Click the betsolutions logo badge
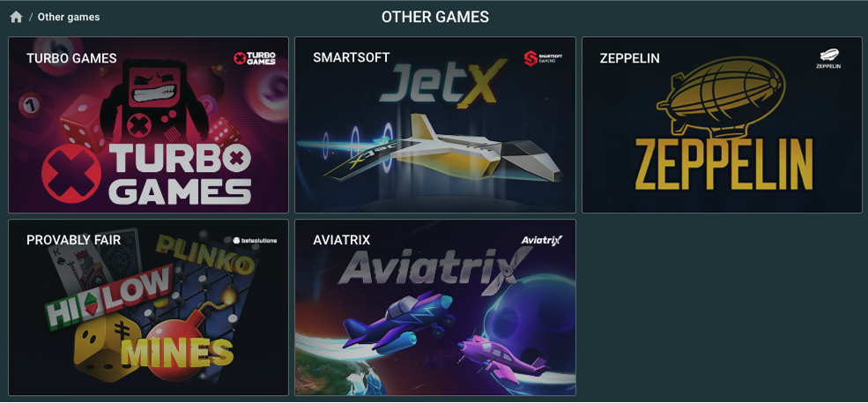Screen dimensions: 868x403 [x=255, y=241]
